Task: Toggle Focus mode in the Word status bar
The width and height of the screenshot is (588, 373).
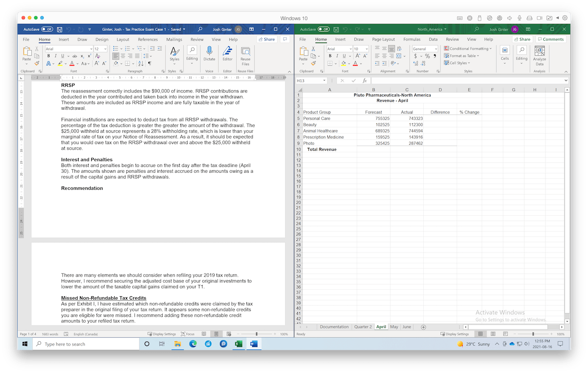Action: (x=187, y=334)
